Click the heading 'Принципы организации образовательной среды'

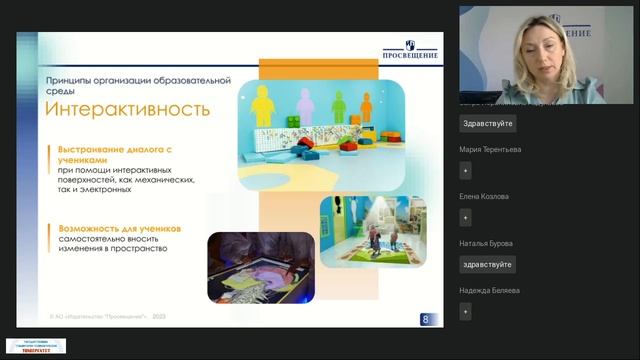[x=138, y=85]
